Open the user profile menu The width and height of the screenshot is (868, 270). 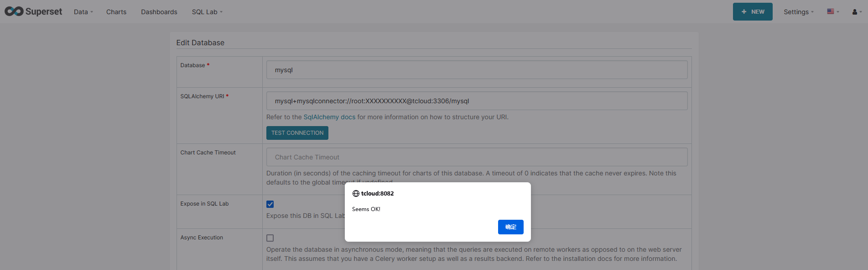[857, 12]
